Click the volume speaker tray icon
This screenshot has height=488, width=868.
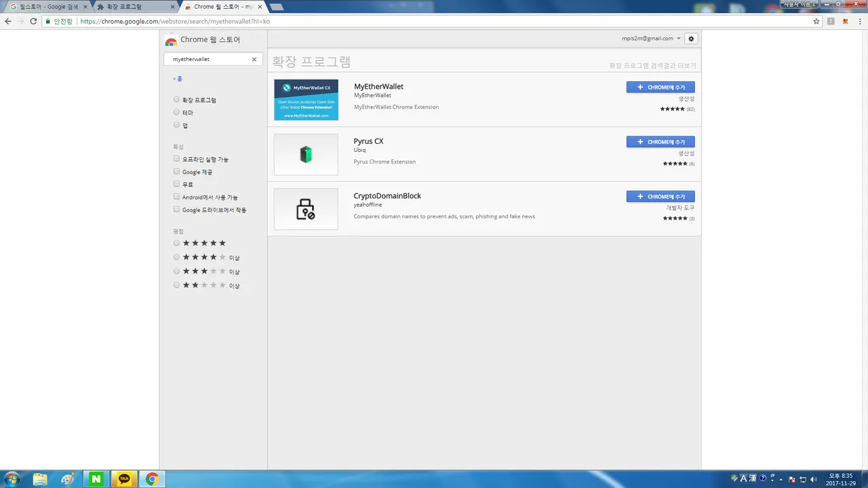click(814, 479)
